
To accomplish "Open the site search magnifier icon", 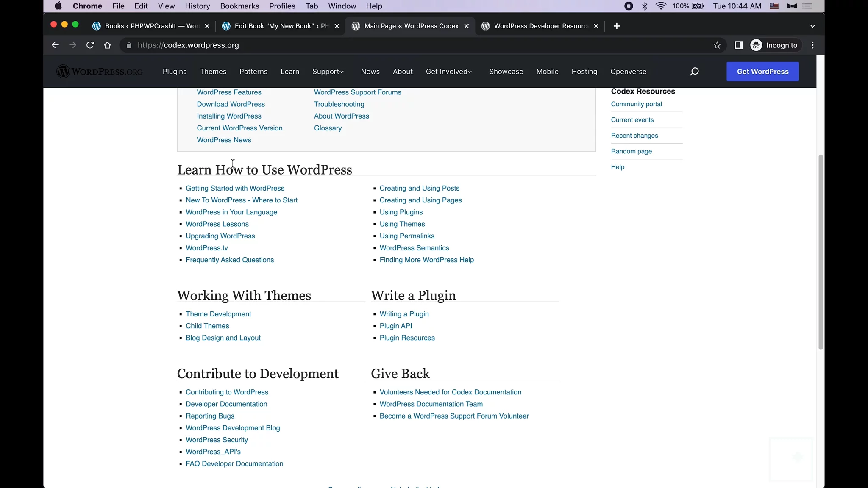I will [694, 72].
